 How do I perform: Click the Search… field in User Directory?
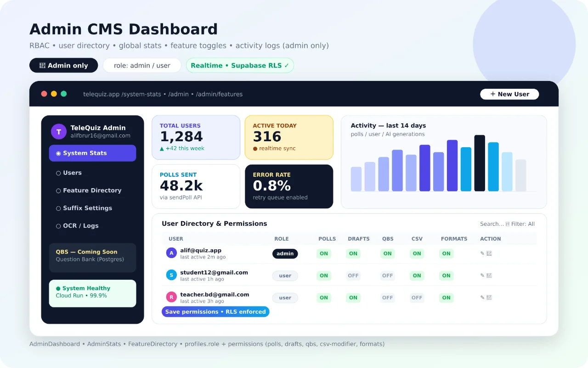pyautogui.click(x=492, y=224)
